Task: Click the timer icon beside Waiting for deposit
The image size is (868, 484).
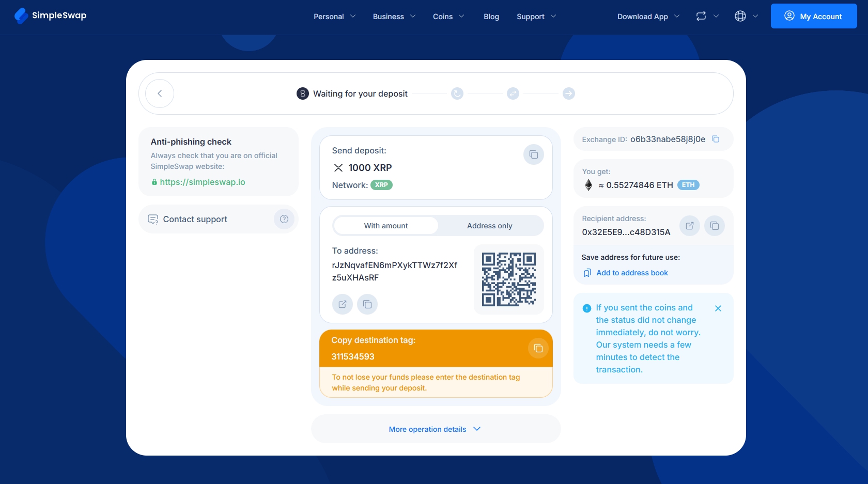Action: (x=303, y=93)
